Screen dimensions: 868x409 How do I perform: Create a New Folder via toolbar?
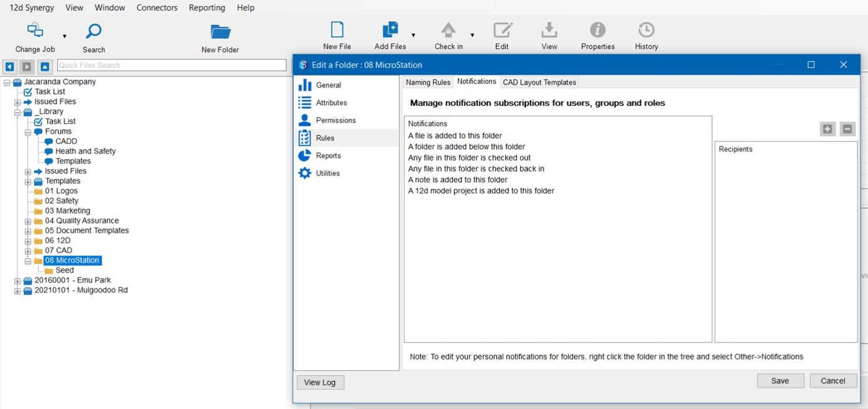pos(220,32)
